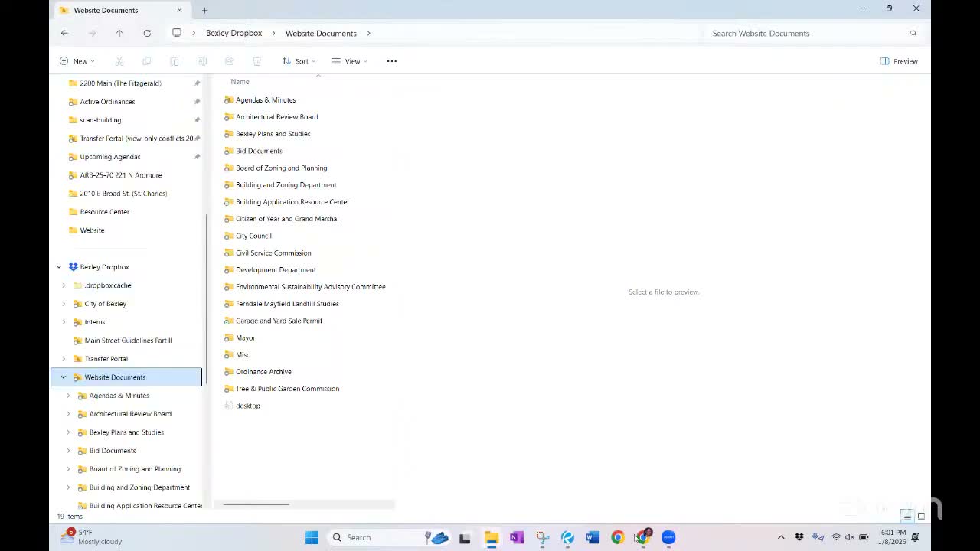The image size is (980, 551).
Task: Open the Snipping Tool from the taskbar
Action: point(542,537)
